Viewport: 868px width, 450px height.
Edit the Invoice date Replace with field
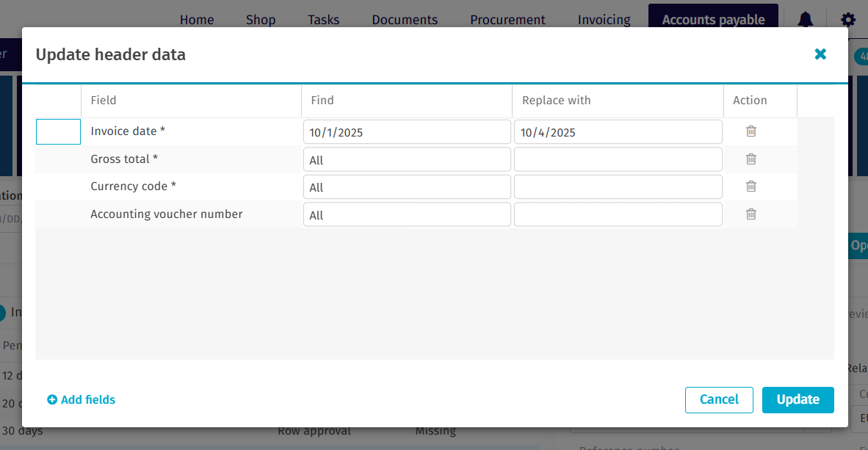[618, 132]
